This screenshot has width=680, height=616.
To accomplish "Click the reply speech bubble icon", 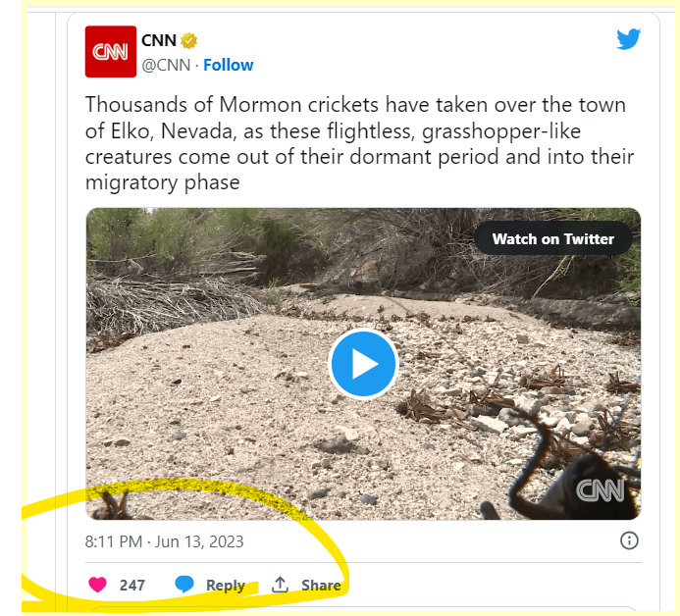I will pyautogui.click(x=184, y=585).
